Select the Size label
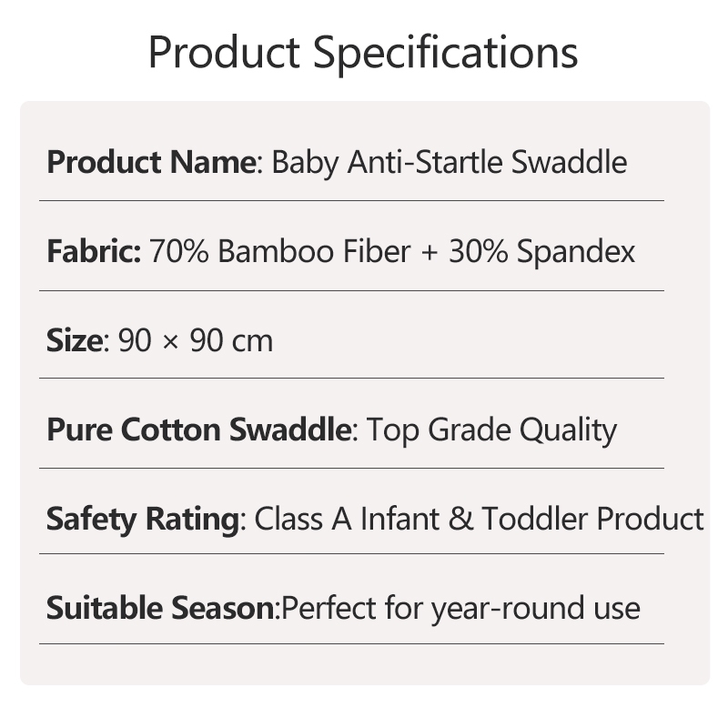 coord(75,340)
